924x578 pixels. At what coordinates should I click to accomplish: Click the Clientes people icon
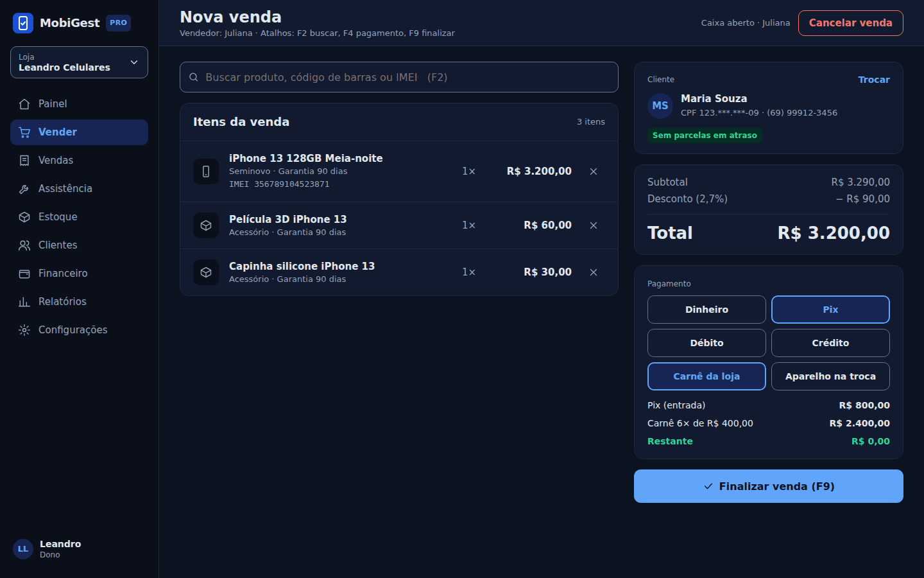point(24,245)
